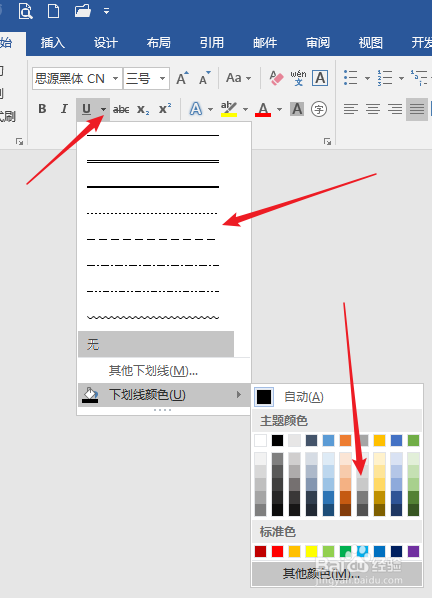Toggle Underline U button
Viewport: 432px width, 598px height.
[87, 109]
